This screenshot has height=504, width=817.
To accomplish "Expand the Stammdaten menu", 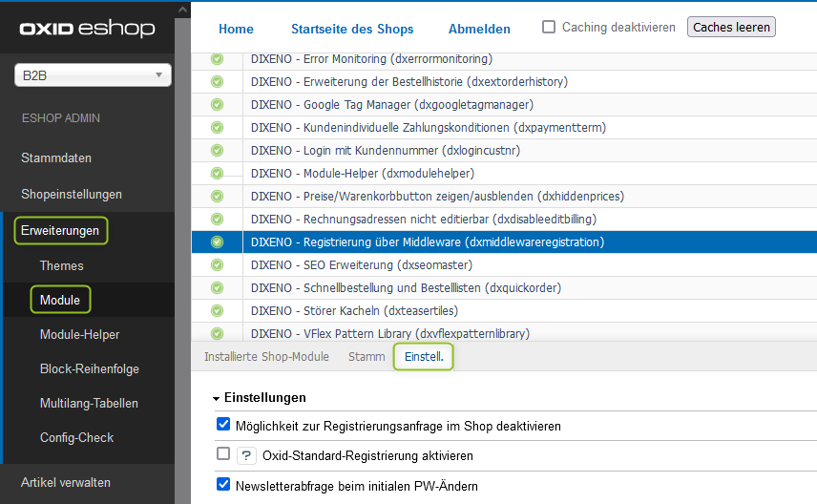I will click(56, 157).
